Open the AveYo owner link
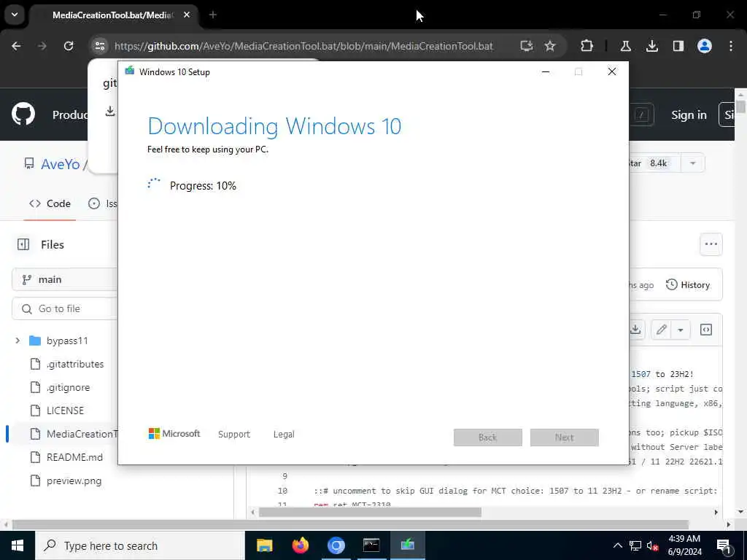This screenshot has height=560, width=747. 61,164
